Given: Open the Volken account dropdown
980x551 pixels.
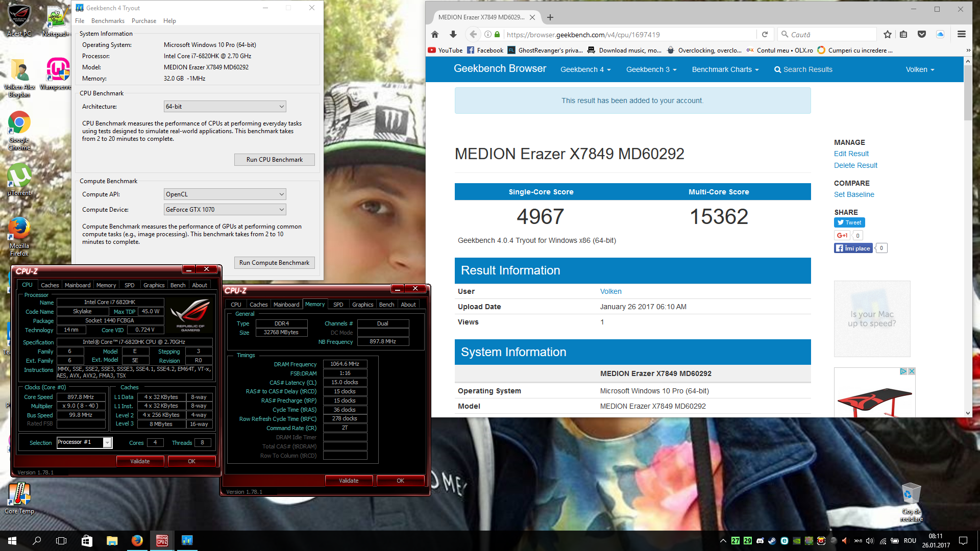Looking at the screenshot, I should click(920, 69).
